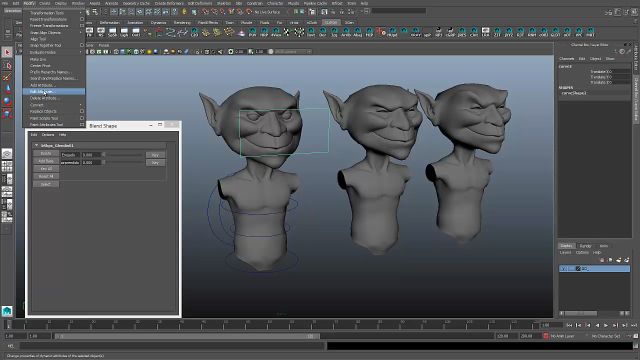Toggle snap to points
Screen dimensions: 640x360
(x=223, y=12)
